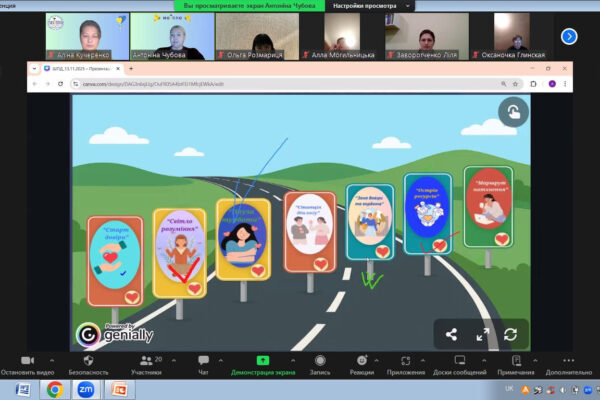Click the green Share Screen button
The width and height of the screenshot is (600, 400).
click(262, 360)
